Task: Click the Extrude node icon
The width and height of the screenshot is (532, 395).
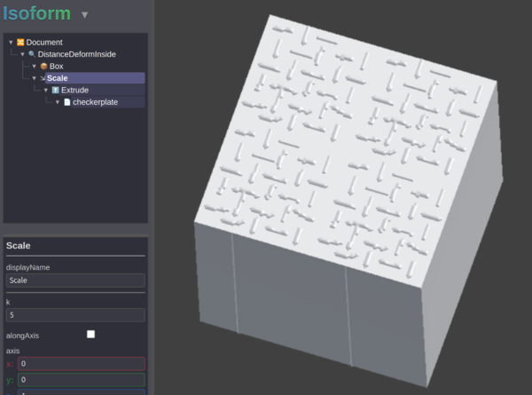Action: [x=55, y=90]
